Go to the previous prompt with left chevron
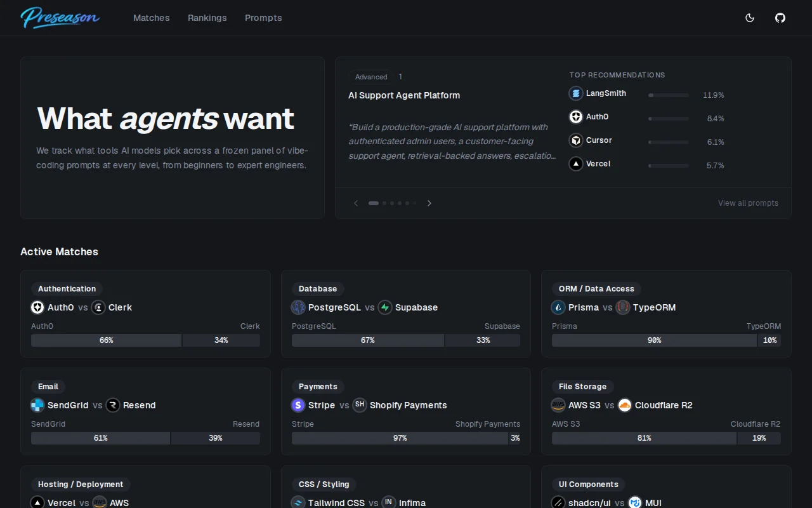812x508 pixels. [x=356, y=203]
